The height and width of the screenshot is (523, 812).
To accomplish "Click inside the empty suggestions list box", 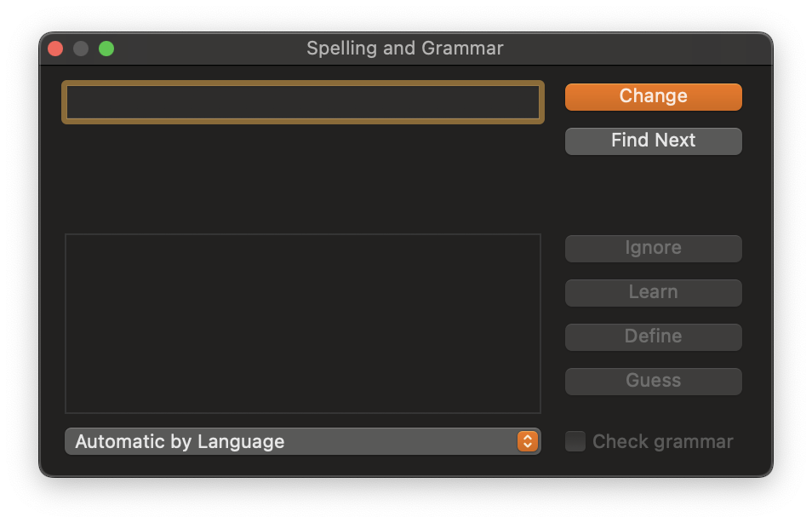I will click(302, 324).
